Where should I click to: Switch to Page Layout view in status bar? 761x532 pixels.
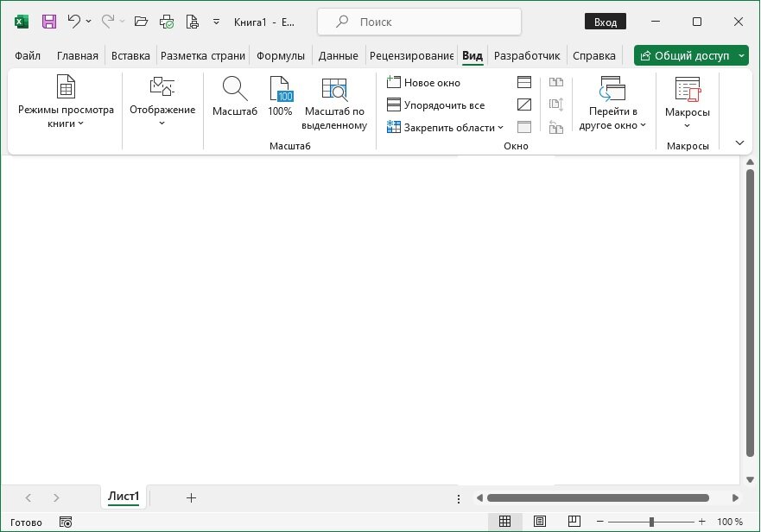click(x=539, y=522)
